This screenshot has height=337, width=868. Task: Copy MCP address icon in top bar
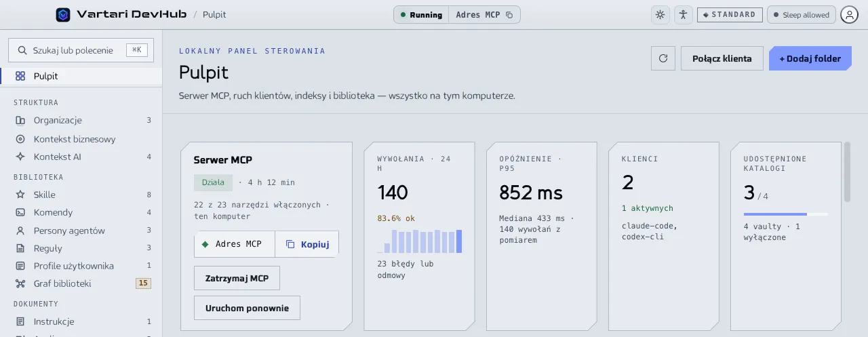[x=509, y=15]
